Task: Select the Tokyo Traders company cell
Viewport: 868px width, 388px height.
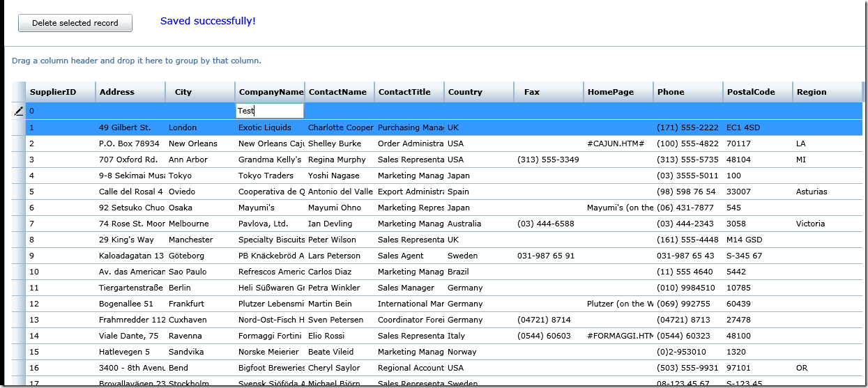Action: coord(270,176)
